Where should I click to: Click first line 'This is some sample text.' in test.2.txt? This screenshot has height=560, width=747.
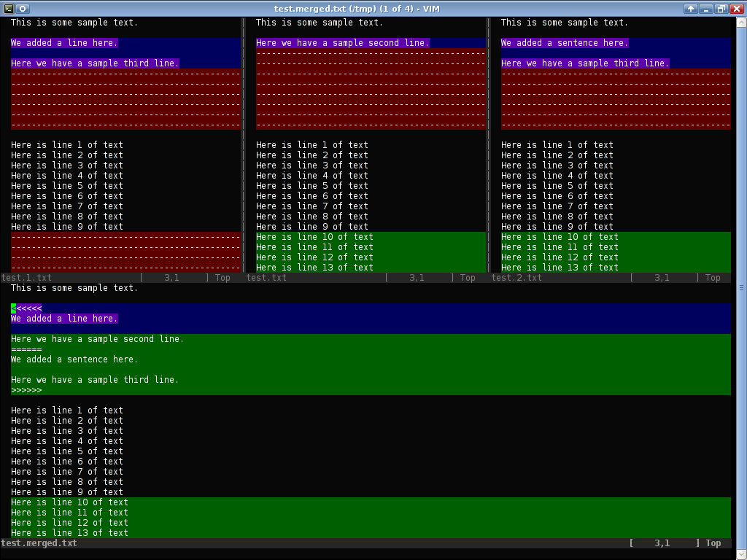(565, 23)
